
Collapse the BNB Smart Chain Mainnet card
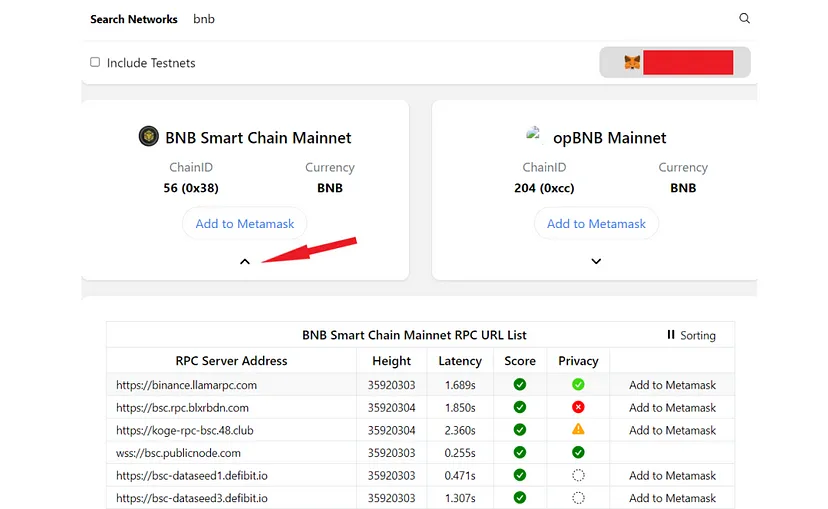click(x=245, y=261)
